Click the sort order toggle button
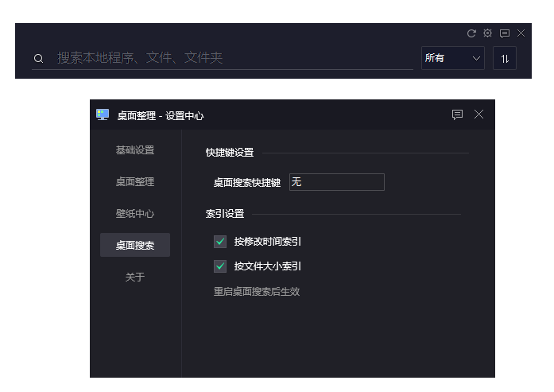554x392 pixels. click(x=505, y=58)
